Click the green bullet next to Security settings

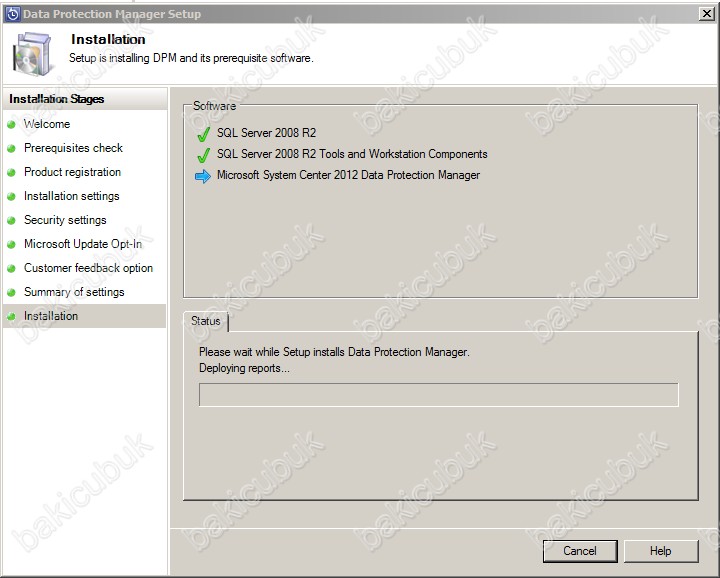point(11,220)
